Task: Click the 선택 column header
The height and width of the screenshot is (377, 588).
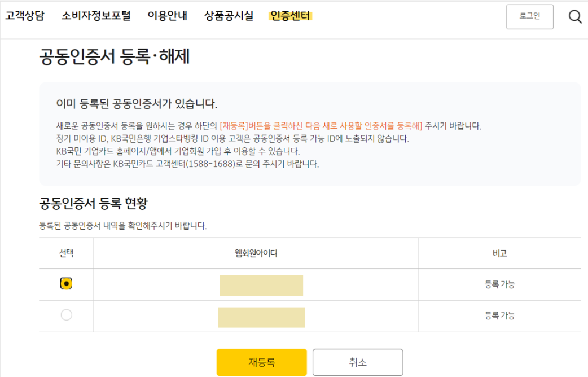Action: (66, 253)
